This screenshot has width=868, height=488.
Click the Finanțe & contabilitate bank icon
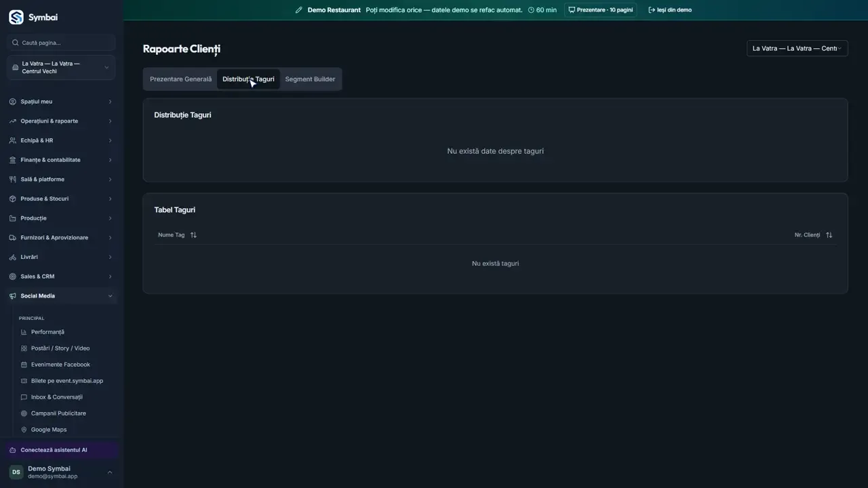click(13, 160)
